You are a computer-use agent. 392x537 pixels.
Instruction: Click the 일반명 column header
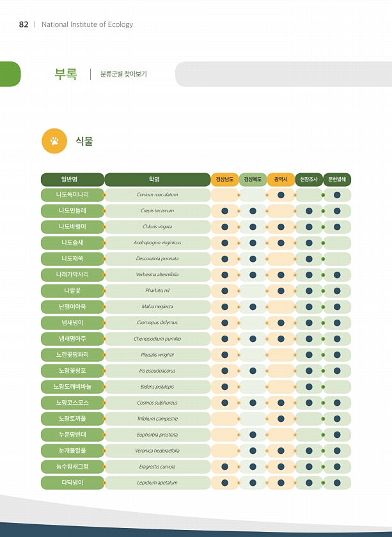click(72, 180)
